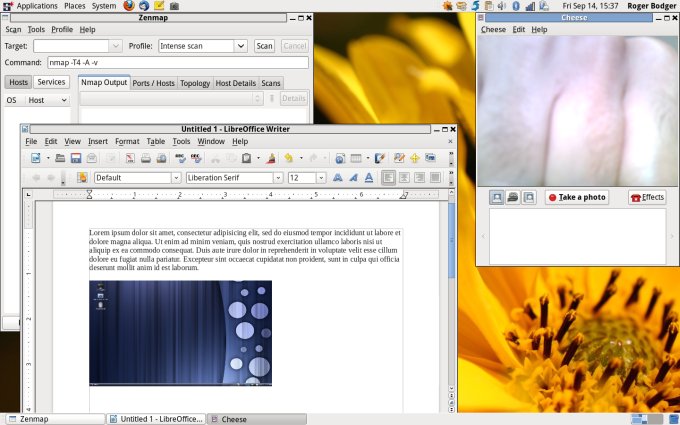
Task: Expand the Liberation Serif font name dropdown
Action: coord(278,178)
